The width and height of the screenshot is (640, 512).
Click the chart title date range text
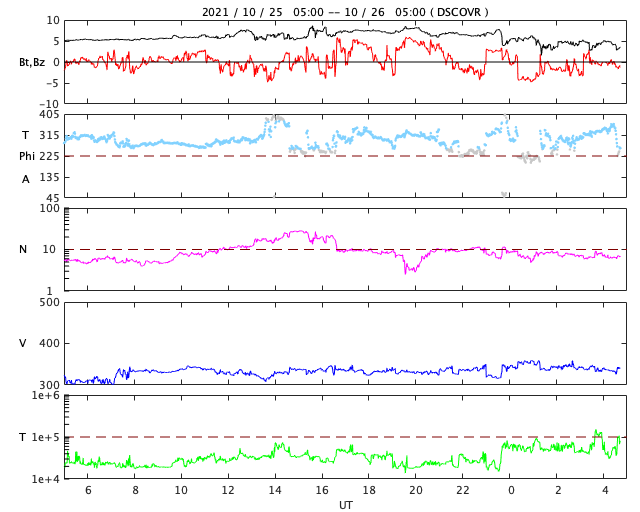tap(345, 12)
